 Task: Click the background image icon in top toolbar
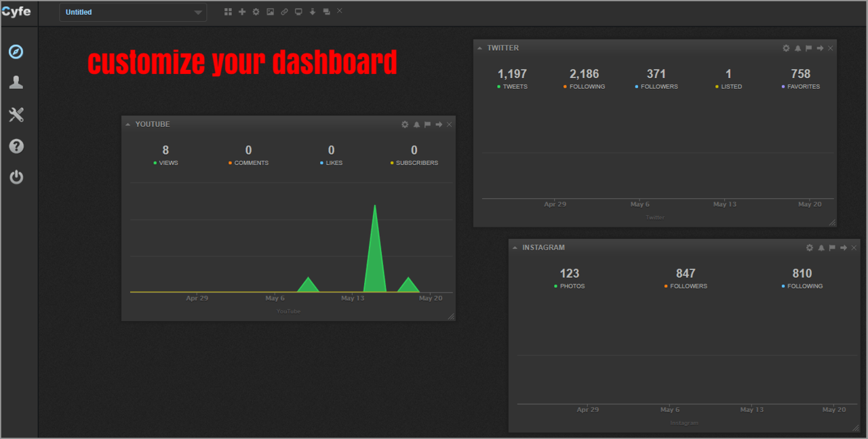pos(270,12)
